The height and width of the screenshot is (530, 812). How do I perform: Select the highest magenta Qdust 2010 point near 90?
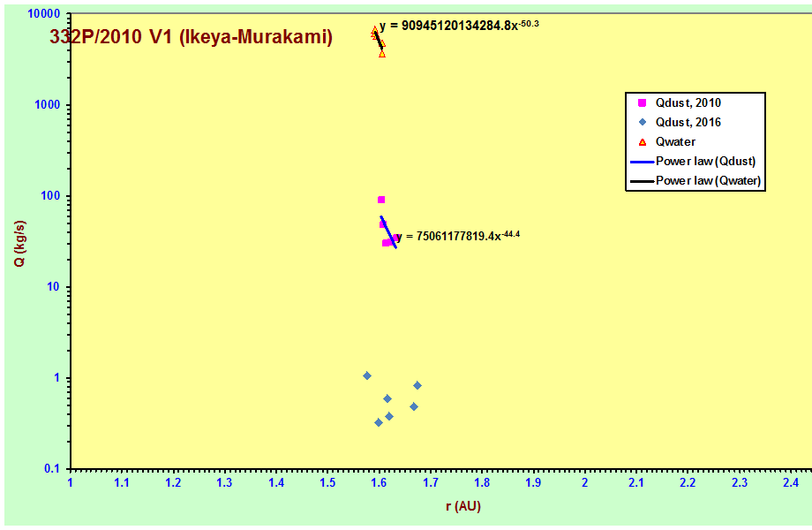tap(381, 200)
